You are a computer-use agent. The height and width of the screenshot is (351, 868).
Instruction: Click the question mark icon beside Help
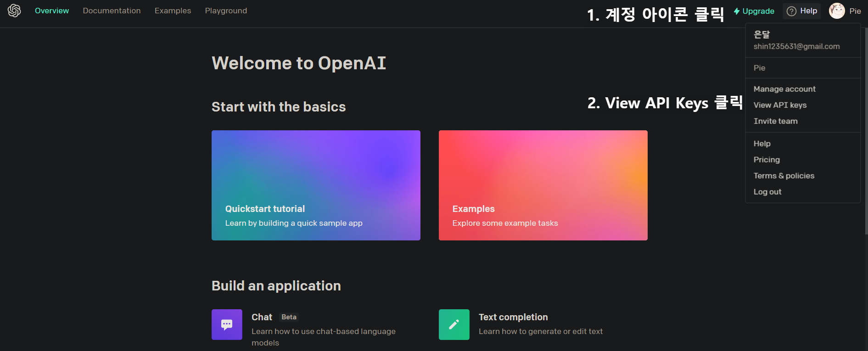pos(791,11)
